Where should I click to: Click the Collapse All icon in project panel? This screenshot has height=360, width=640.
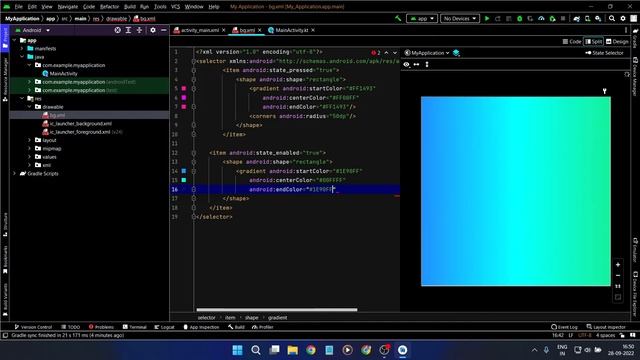[139, 30]
